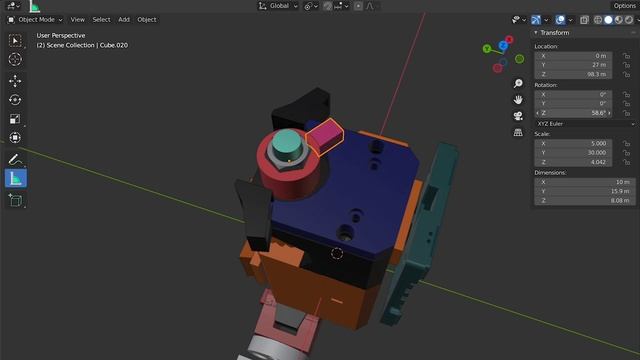
Task: Switch to wireframe shading
Action: (598, 20)
